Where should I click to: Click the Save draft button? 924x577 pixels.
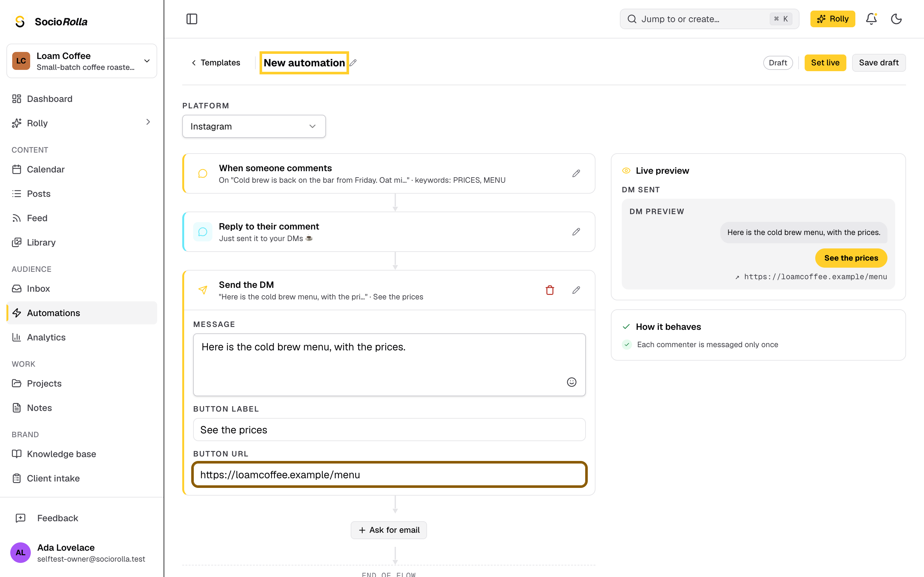coord(878,63)
